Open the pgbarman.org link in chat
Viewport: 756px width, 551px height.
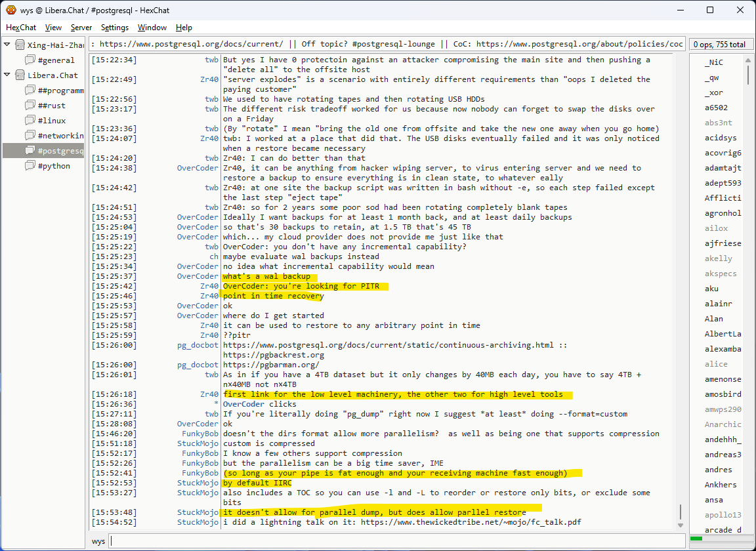coord(271,365)
